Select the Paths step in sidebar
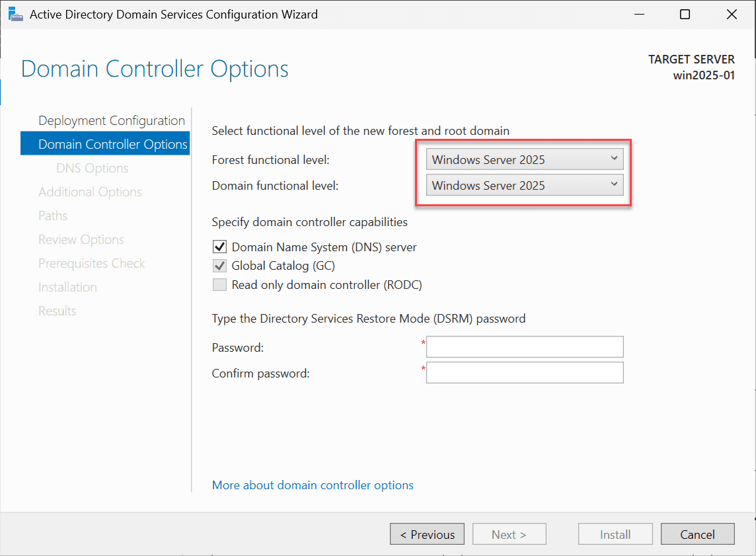756x556 pixels. (x=53, y=216)
